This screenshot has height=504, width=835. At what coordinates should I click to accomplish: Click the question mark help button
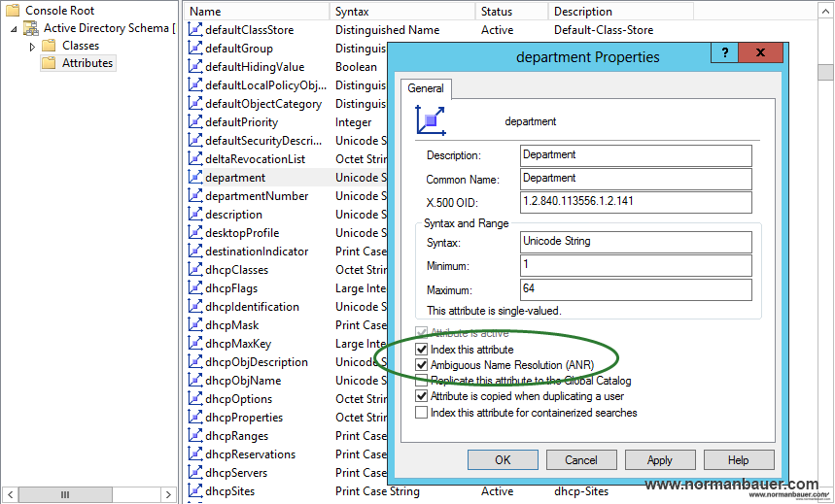[725, 52]
